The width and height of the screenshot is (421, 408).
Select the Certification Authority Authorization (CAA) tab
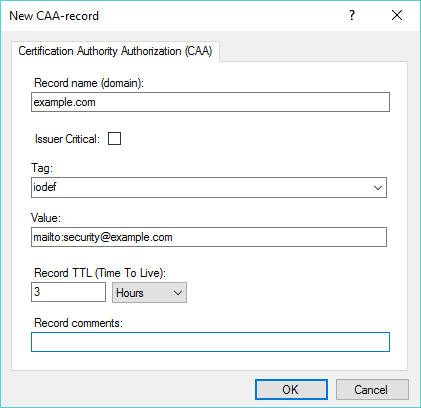click(x=115, y=51)
